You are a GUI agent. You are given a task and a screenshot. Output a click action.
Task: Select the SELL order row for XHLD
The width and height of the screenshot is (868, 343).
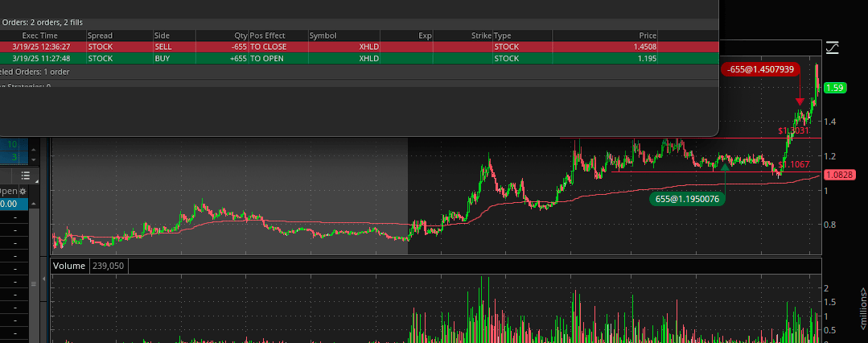click(x=322, y=47)
